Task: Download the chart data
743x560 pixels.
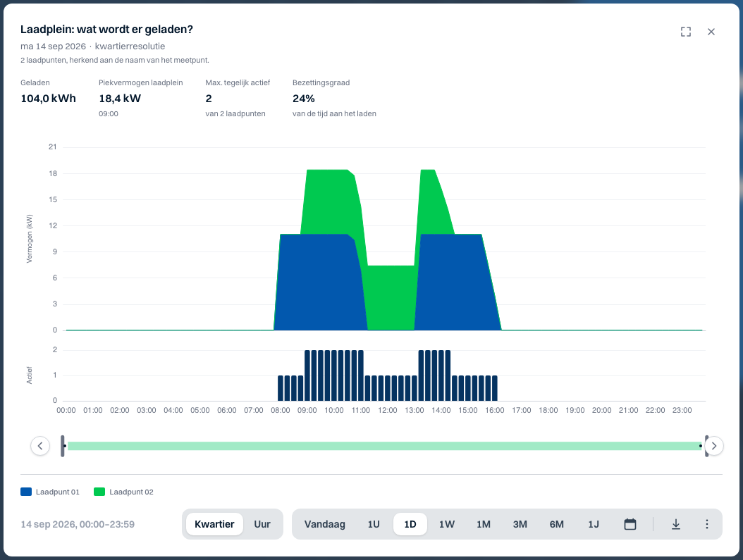Action: pyautogui.click(x=676, y=524)
